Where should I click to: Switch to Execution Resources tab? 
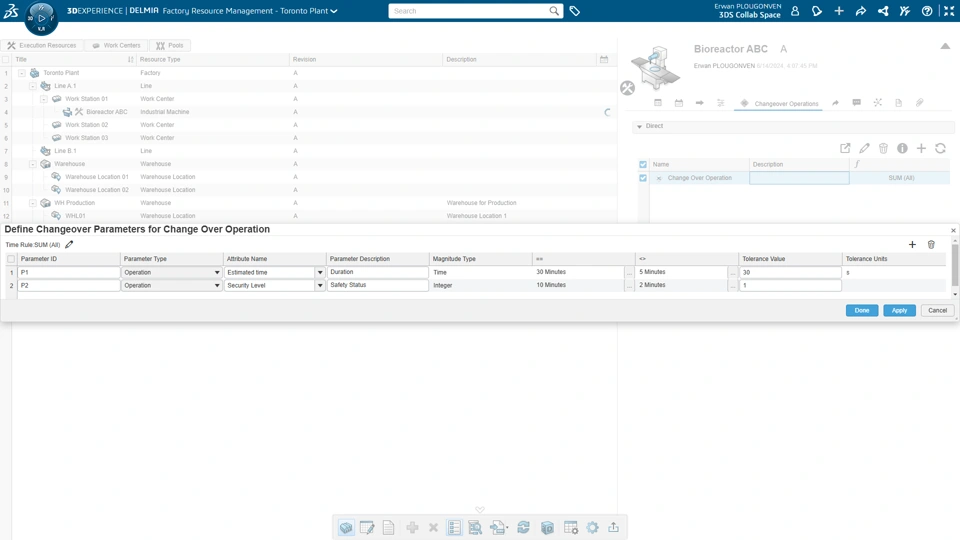[42, 45]
